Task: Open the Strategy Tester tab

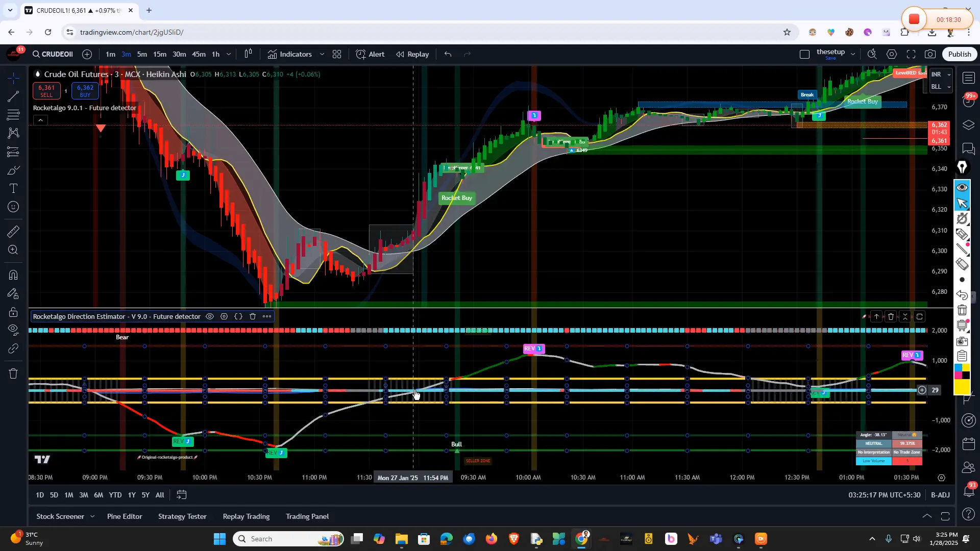Action: (x=182, y=516)
